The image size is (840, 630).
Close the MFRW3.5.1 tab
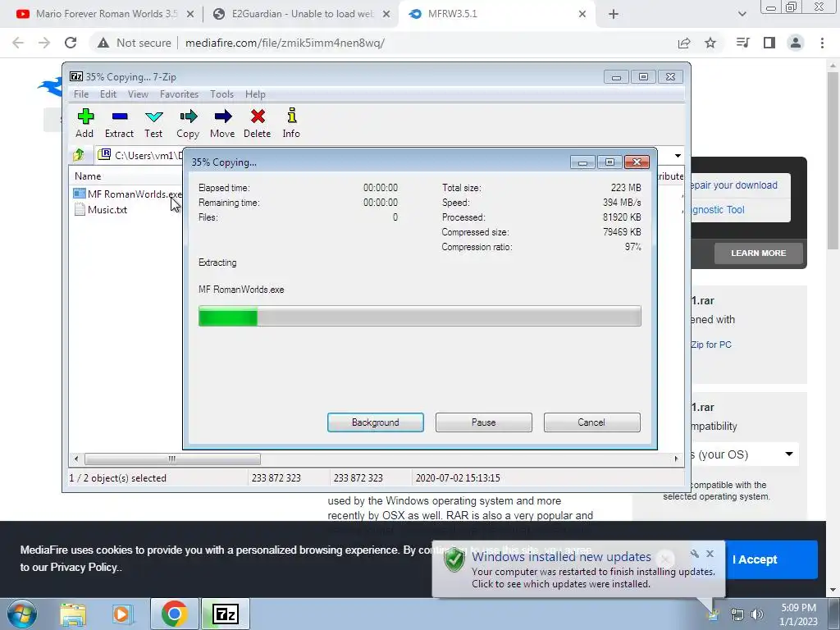coord(582,14)
